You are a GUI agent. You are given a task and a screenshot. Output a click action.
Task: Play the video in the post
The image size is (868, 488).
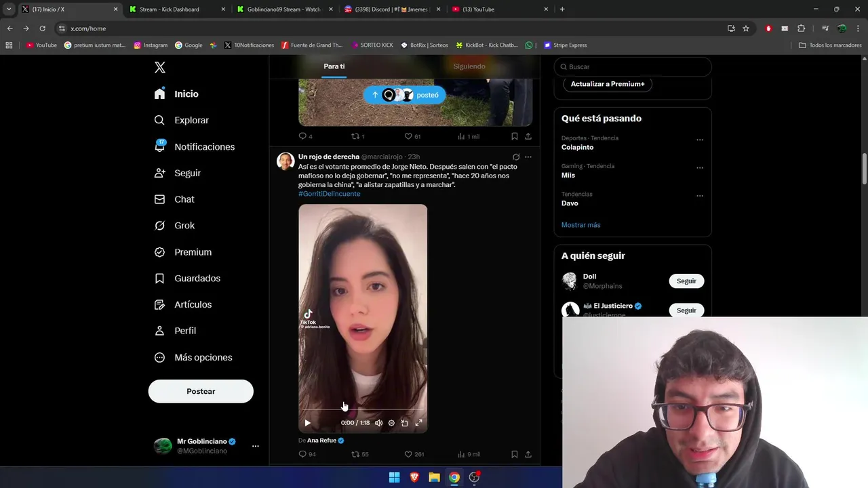click(307, 423)
